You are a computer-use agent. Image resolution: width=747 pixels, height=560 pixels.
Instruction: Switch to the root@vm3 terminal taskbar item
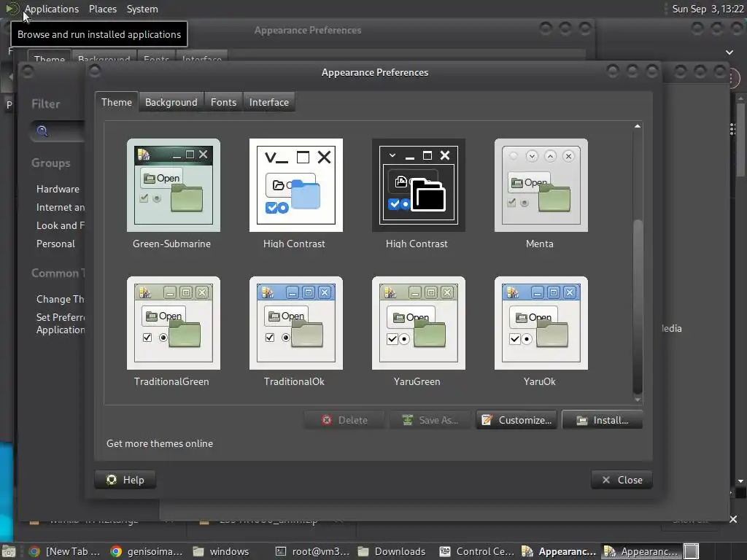(312, 551)
